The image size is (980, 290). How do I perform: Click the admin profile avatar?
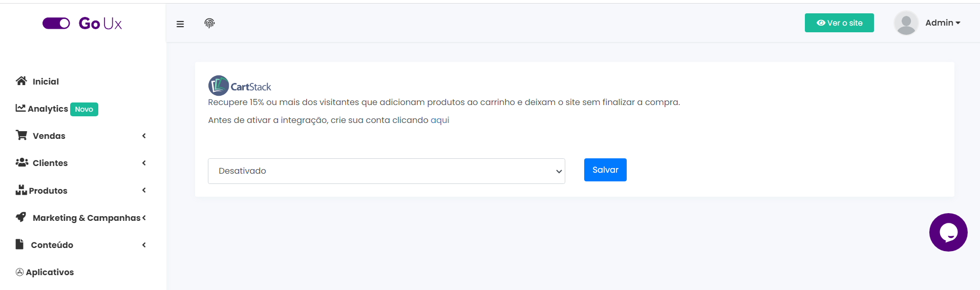click(906, 23)
